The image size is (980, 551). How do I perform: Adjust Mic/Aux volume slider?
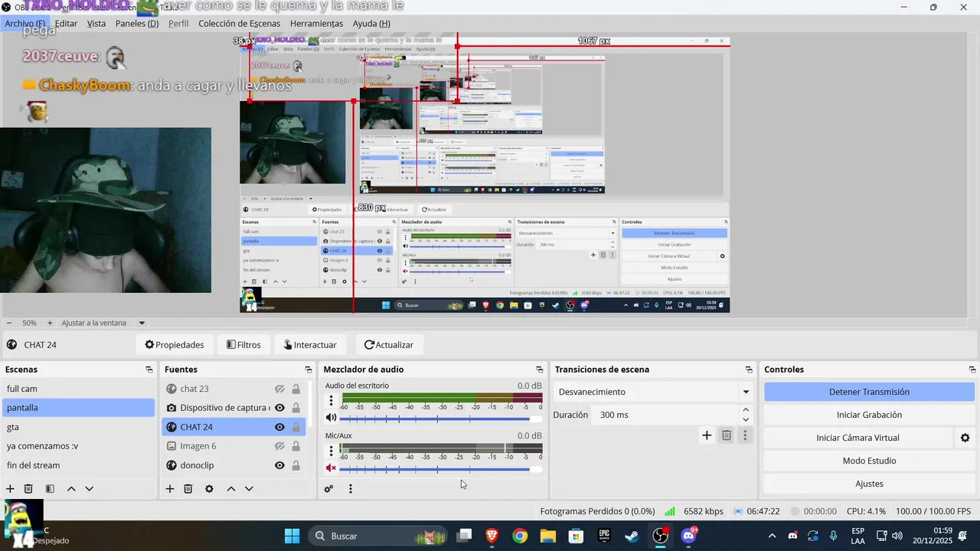pyautogui.click(x=440, y=468)
